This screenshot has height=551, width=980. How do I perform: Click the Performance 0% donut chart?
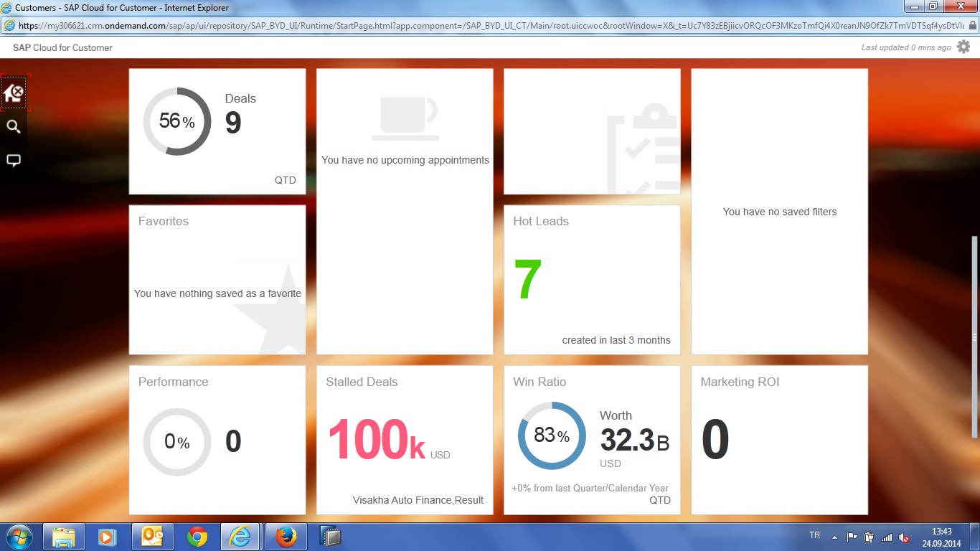click(x=177, y=442)
